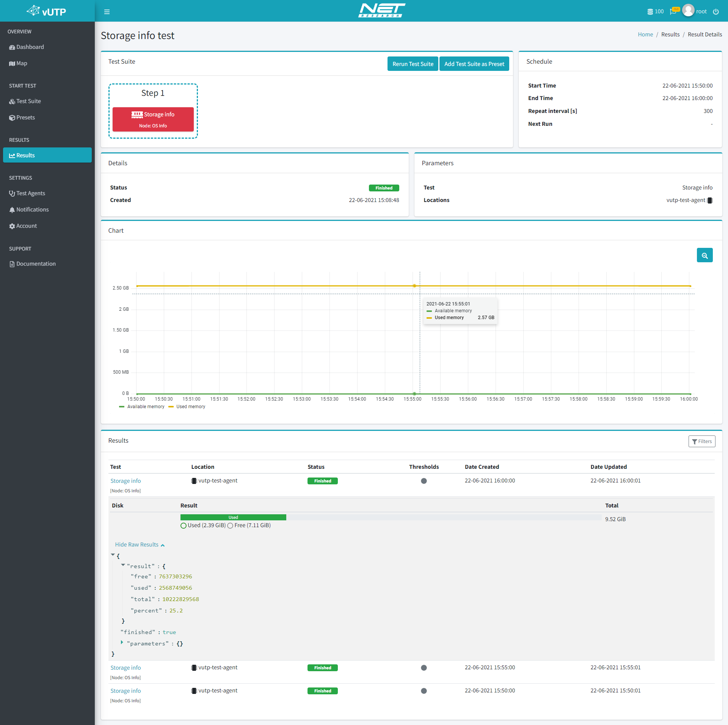
Task: Open Map in the sidebar
Action: point(47,63)
